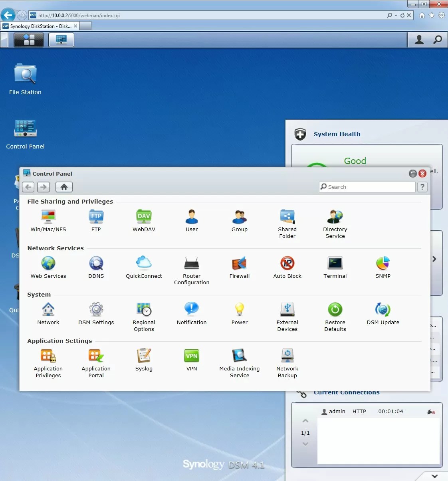Select the Synology DiskStation browser tab
Image resolution: width=448 pixels, height=481 pixels.
40,26
